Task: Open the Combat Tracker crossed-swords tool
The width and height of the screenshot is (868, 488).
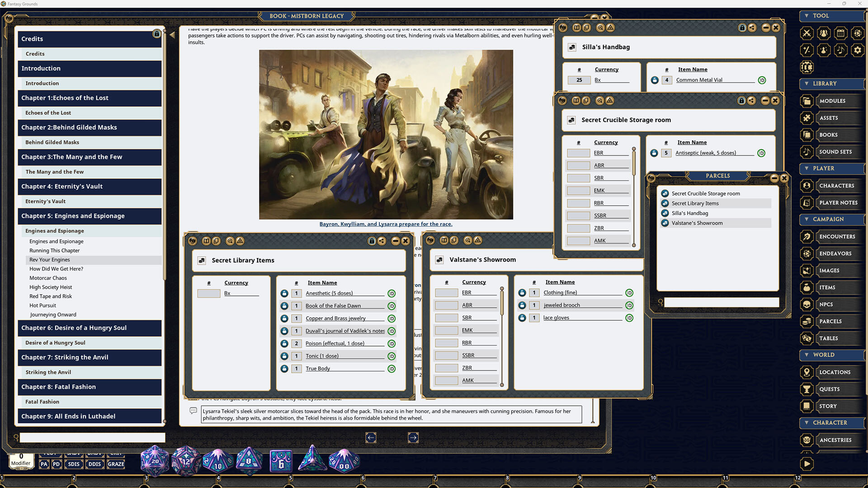Action: click(807, 33)
